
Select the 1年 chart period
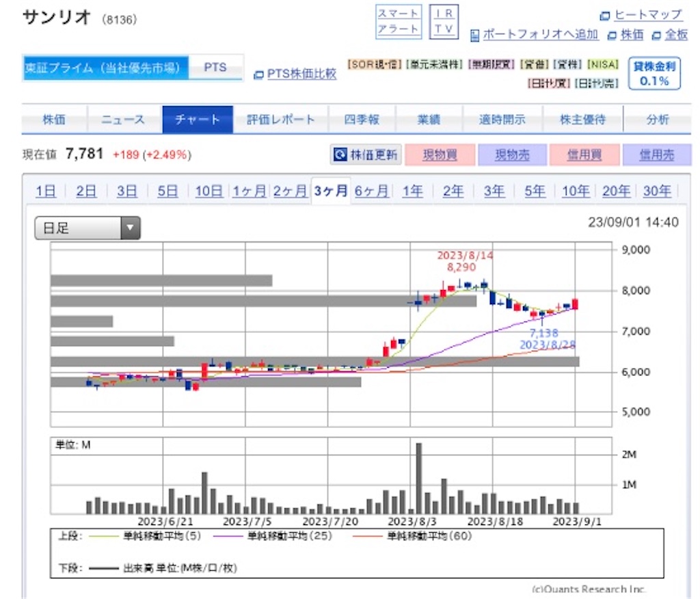point(412,191)
